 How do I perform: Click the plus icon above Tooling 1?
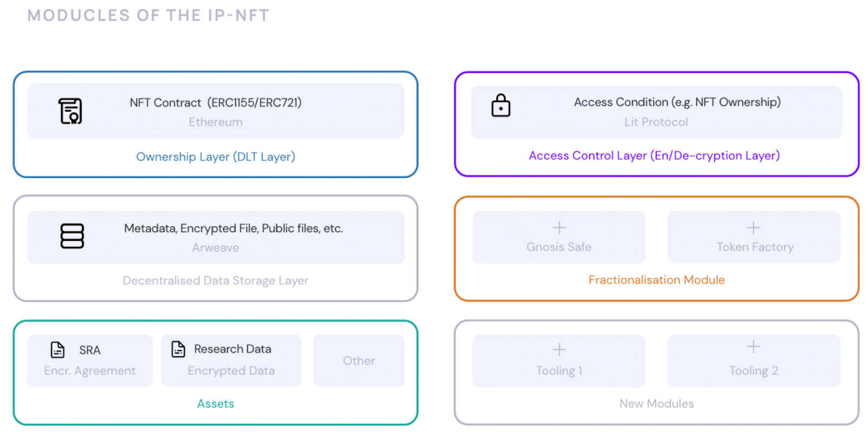coord(559,349)
